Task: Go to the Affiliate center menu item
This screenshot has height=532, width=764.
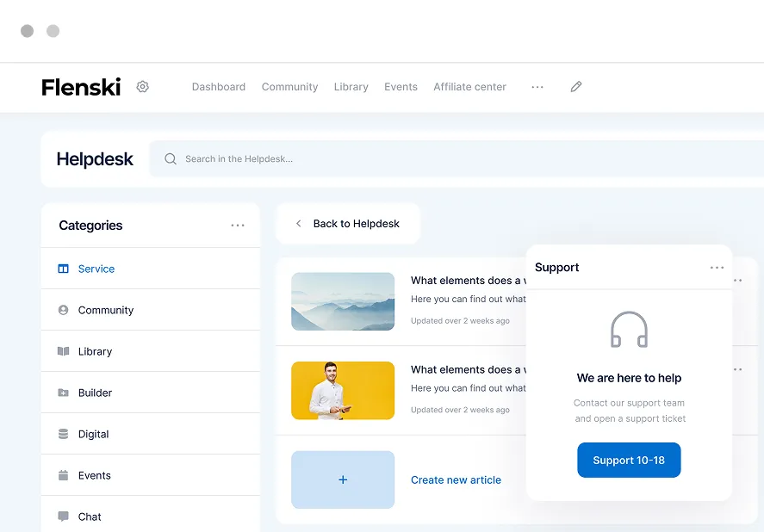Action: [x=469, y=87]
